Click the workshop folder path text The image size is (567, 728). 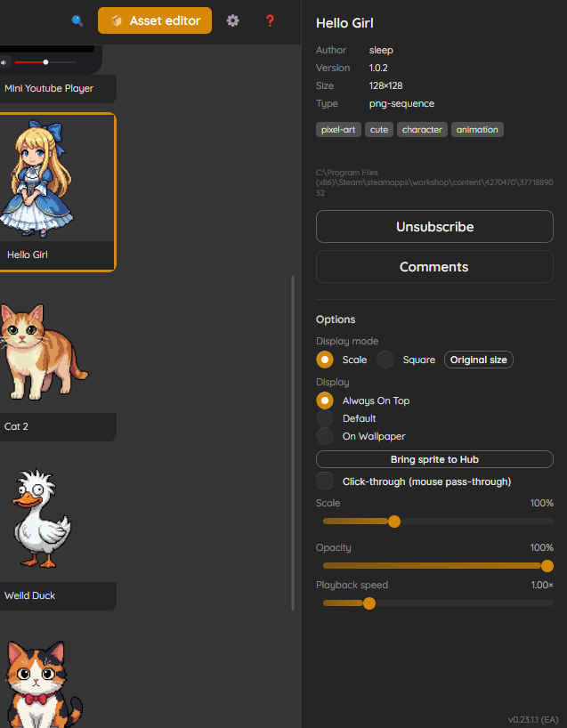point(434,183)
